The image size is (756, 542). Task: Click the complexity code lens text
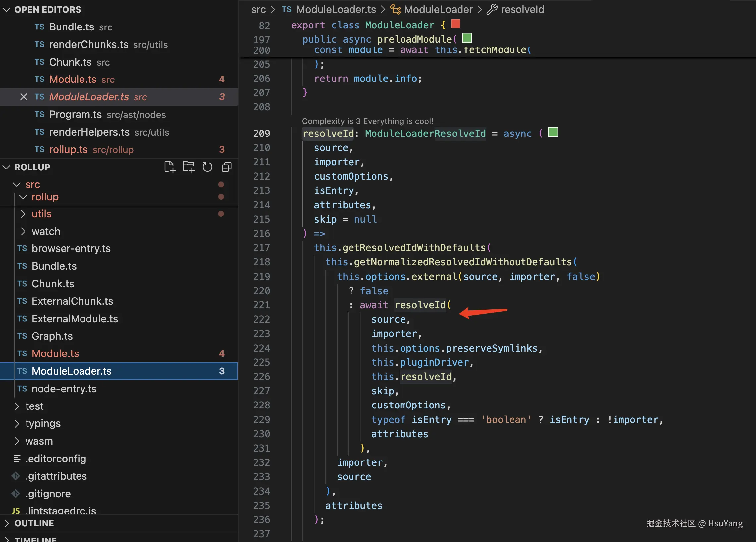[367, 121]
